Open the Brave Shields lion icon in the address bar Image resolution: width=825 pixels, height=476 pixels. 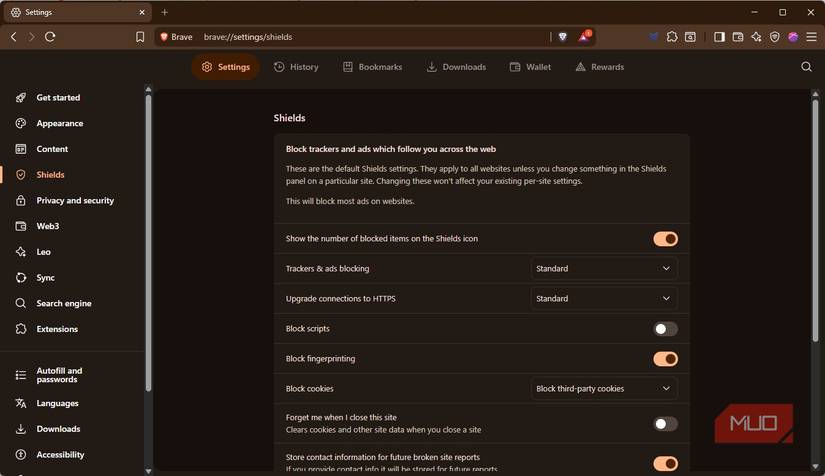coord(562,37)
